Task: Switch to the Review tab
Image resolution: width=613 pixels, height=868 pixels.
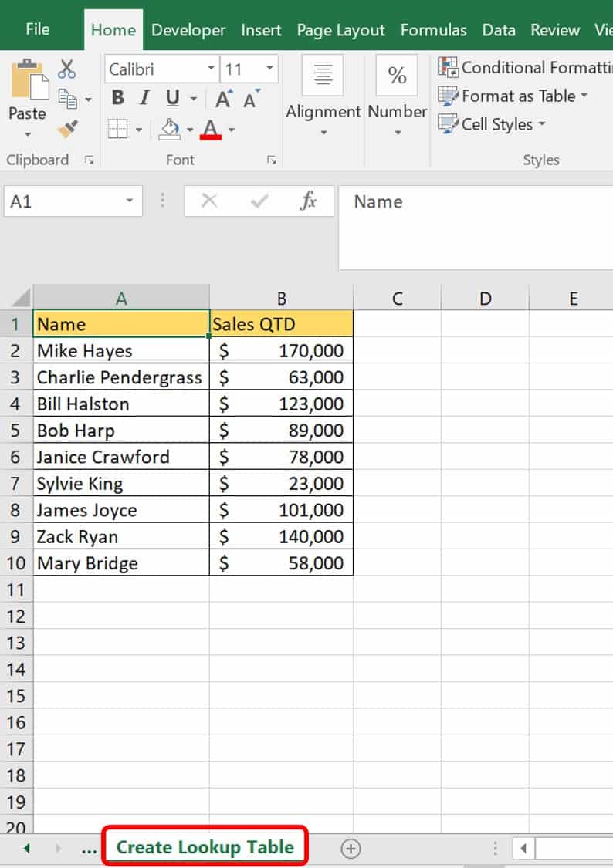Action: (555, 30)
